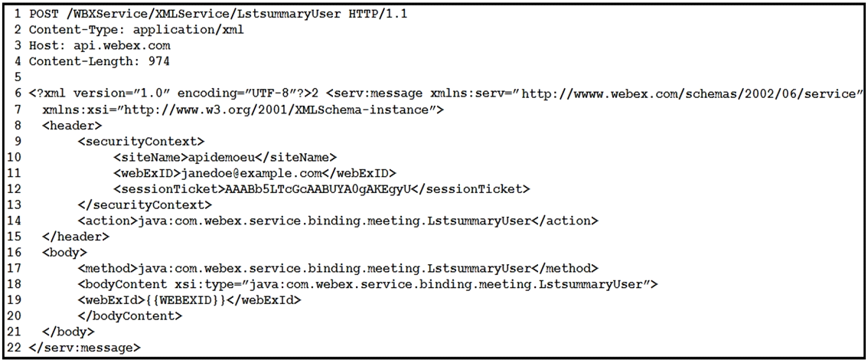Click the opening securityContext tag
This screenshot has width=868, height=363.
[x=141, y=142]
